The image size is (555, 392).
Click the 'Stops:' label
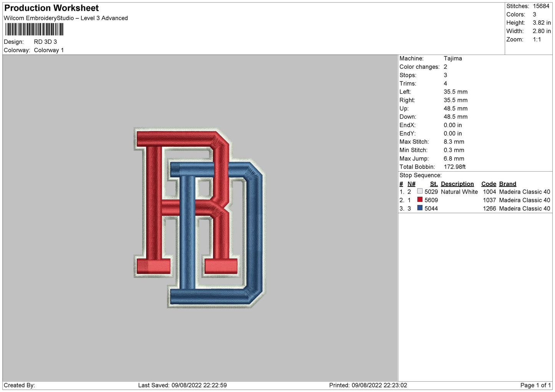point(408,75)
